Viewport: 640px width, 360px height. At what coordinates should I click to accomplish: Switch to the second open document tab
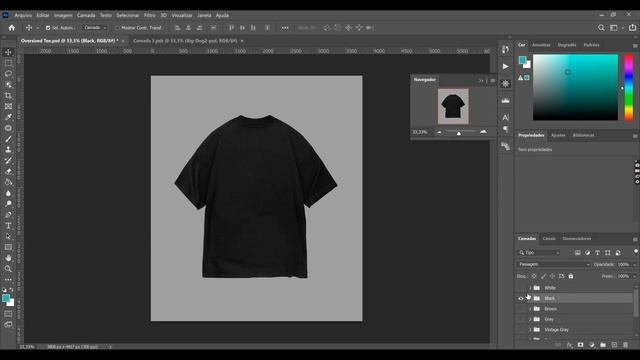tap(185, 41)
